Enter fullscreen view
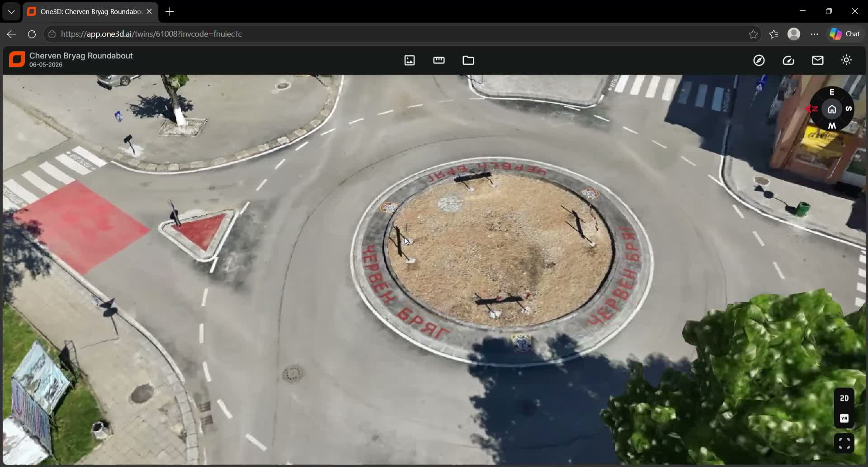Image resolution: width=868 pixels, height=467 pixels. [x=844, y=443]
